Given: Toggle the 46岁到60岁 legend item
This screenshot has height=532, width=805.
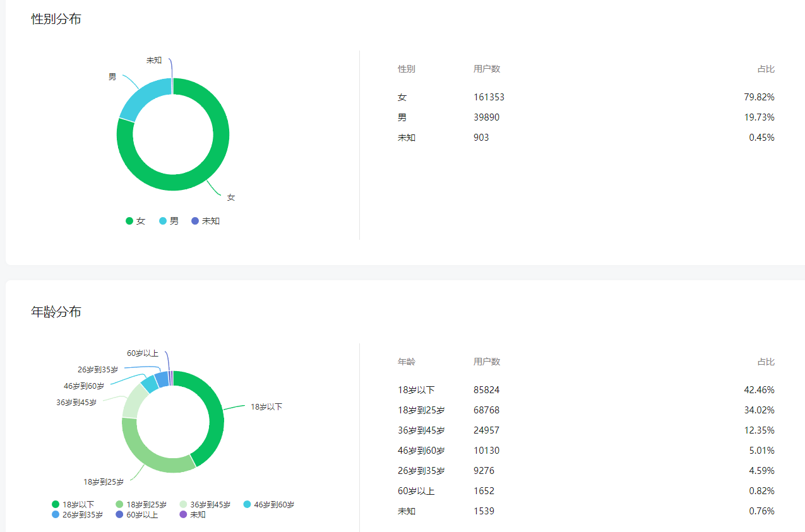Looking at the screenshot, I should click(x=269, y=504).
